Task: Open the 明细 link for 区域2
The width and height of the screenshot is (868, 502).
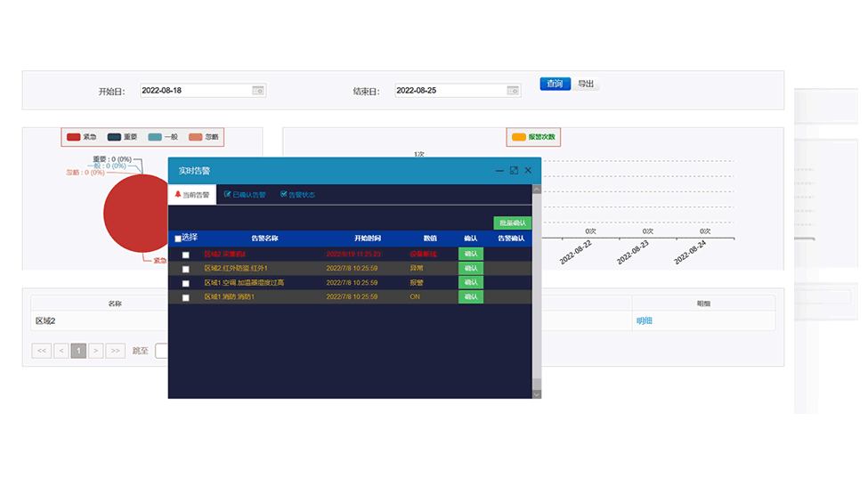Action: (644, 320)
